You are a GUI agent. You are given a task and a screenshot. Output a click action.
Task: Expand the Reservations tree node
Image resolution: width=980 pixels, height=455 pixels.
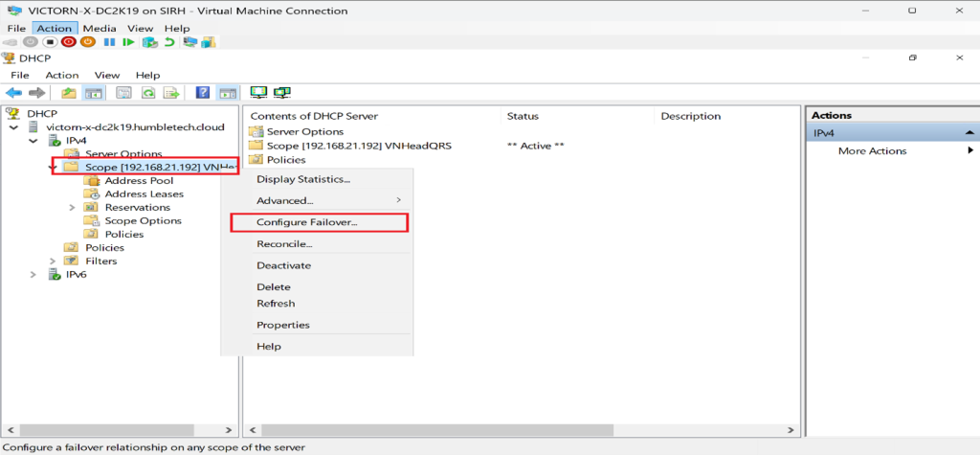tap(73, 207)
